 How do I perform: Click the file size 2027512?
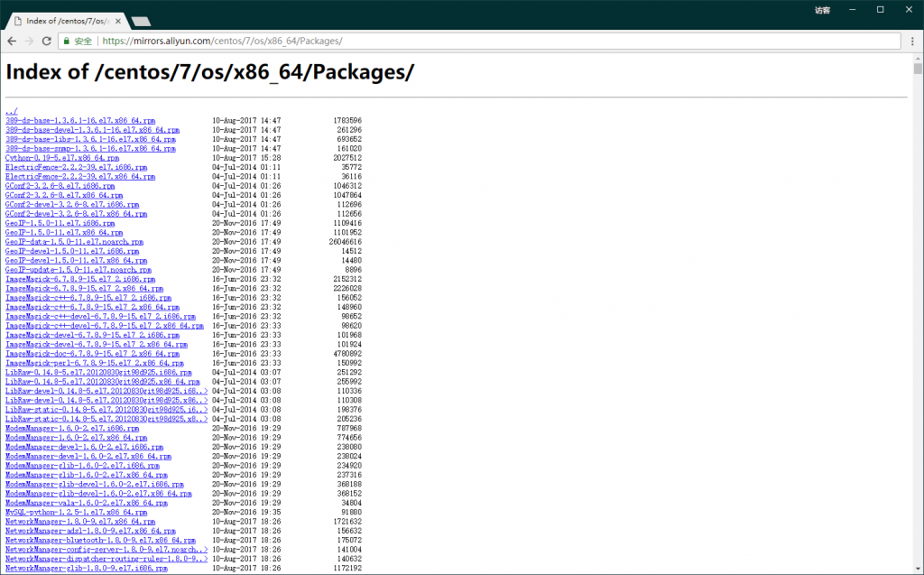tap(347, 158)
